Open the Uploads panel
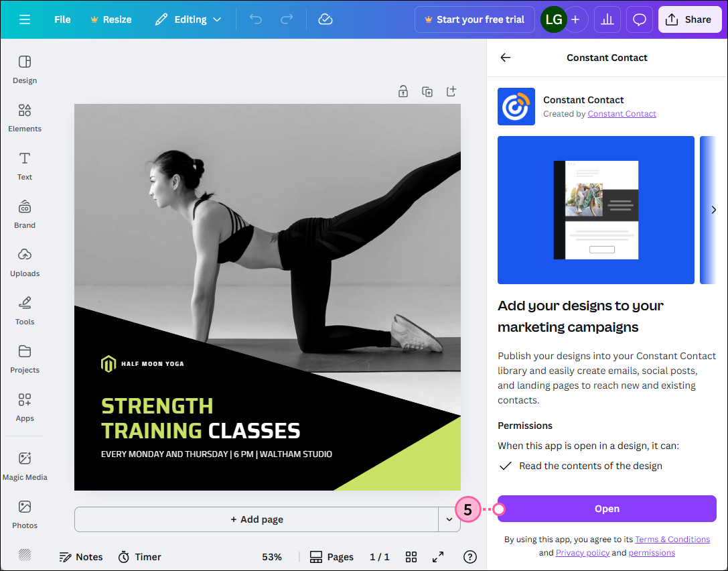 (25, 262)
